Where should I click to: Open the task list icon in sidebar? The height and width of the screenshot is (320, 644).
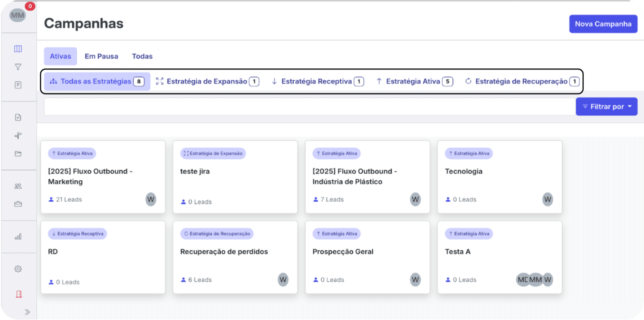(18, 85)
